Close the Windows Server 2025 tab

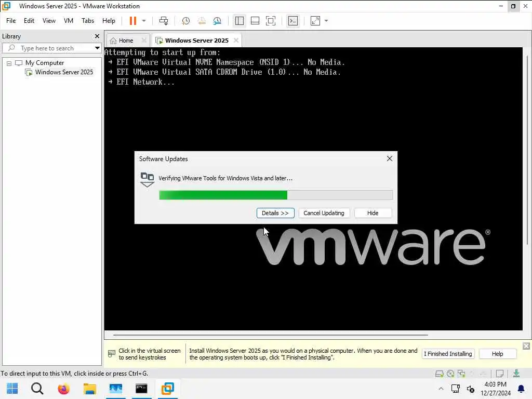pos(236,40)
